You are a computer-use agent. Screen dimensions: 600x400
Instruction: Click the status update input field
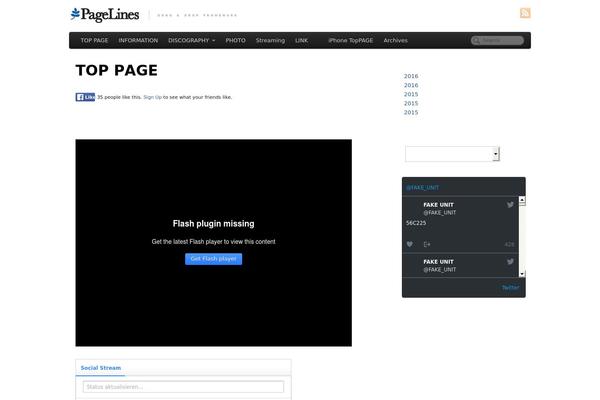click(x=183, y=387)
